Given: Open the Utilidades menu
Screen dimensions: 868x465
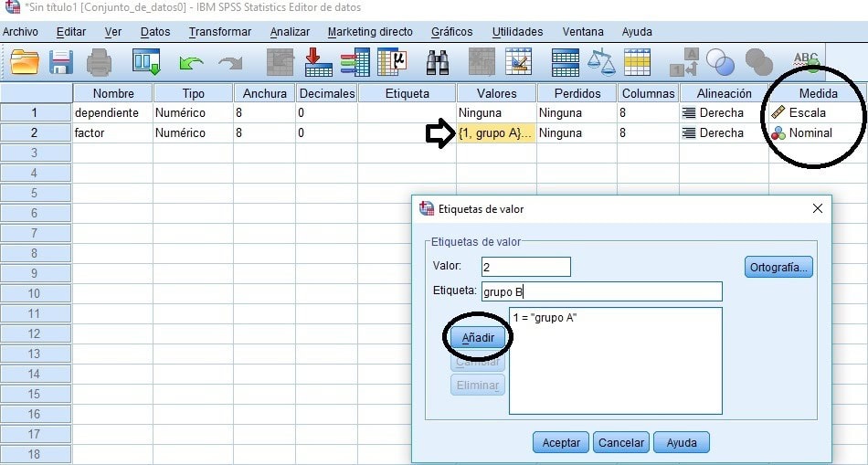Looking at the screenshot, I should [x=517, y=32].
